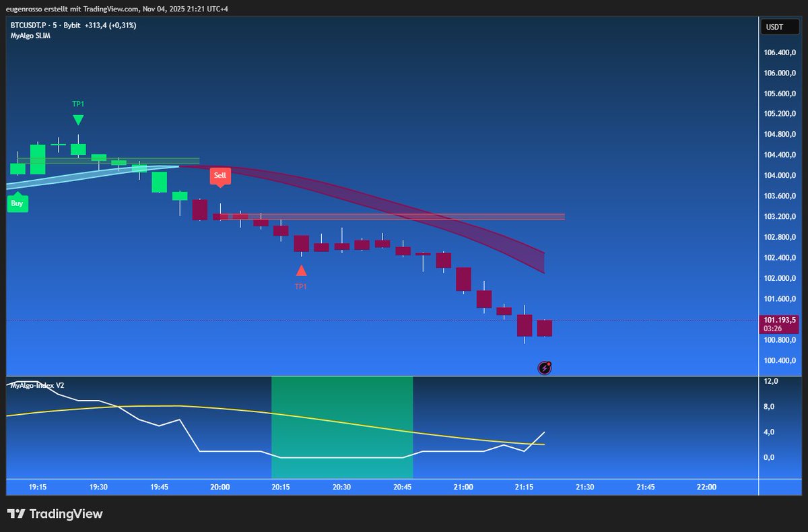Click the 101.600,0 price axis label
Screen dimensions: 808x532
coord(778,299)
